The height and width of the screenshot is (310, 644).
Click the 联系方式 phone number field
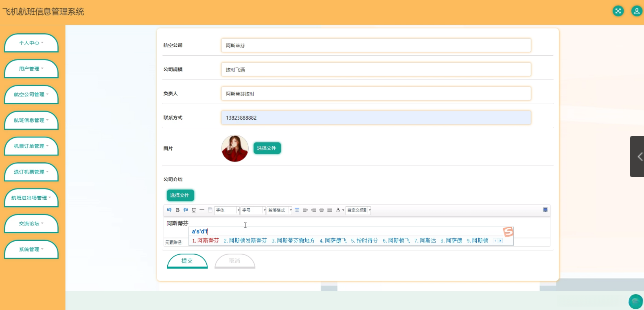pyautogui.click(x=376, y=118)
